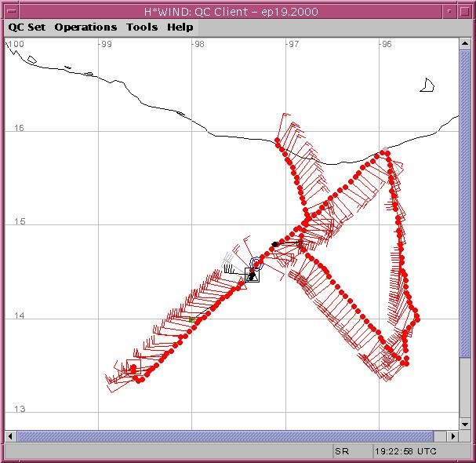Image resolution: width=476 pixels, height=463 pixels.
Task: Click the 19:22:58 UTC time display
Action: point(405,452)
